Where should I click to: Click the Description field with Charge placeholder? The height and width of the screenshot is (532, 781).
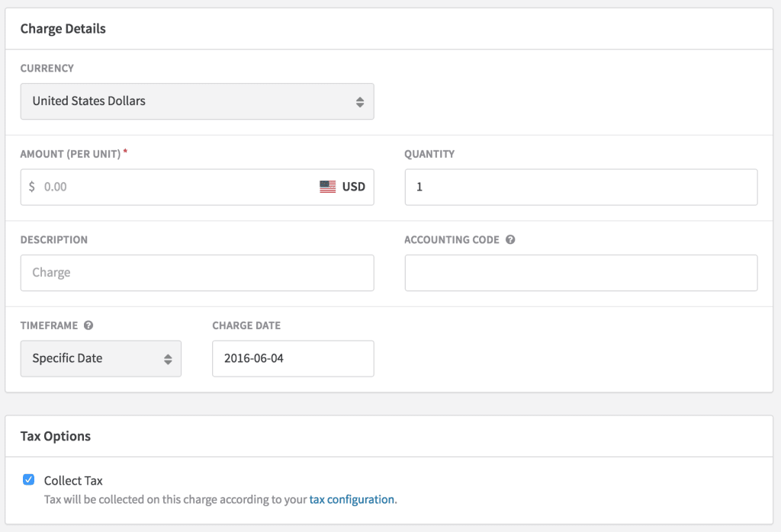[197, 273]
